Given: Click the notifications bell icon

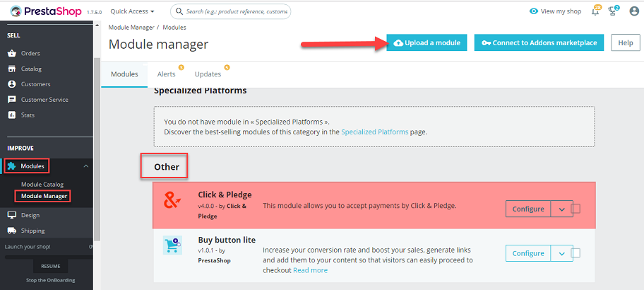Looking at the screenshot, I should tap(595, 11).
